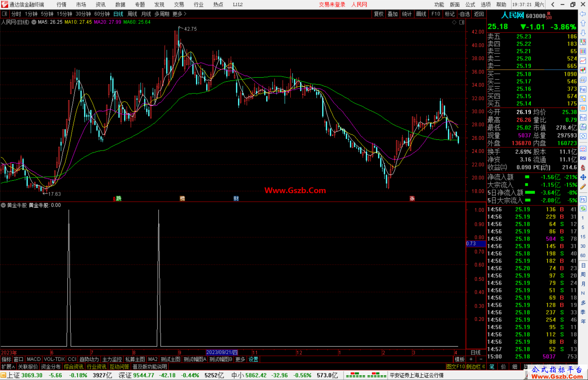The width and height of the screenshot is (588, 380).
Task: Click the 返回 button
Action: click(x=479, y=14)
